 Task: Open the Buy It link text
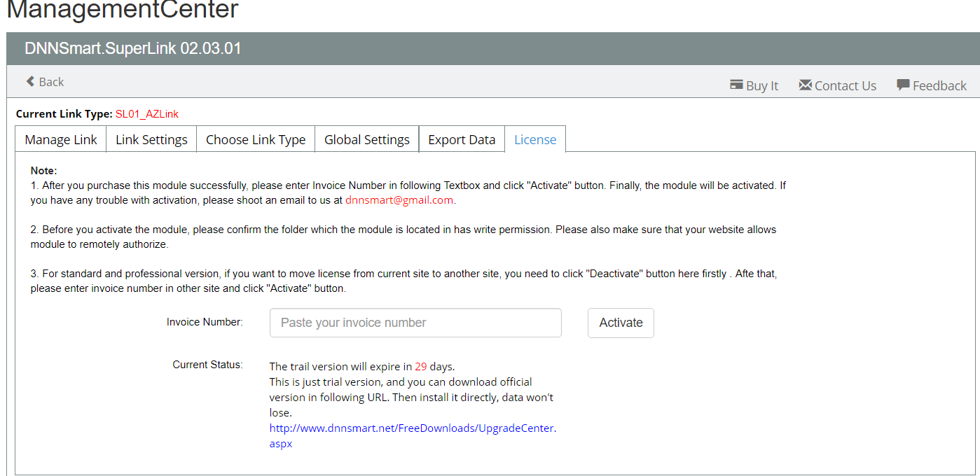[762, 85]
